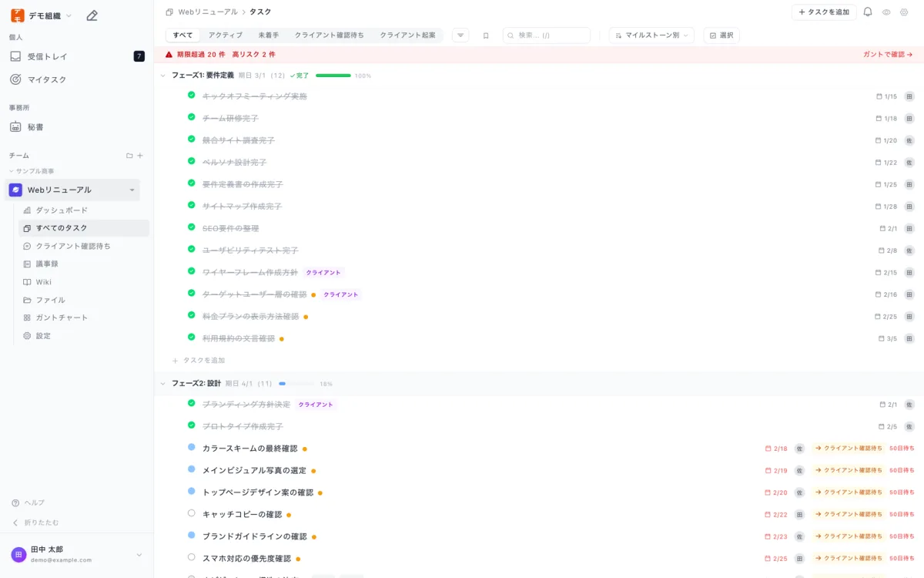
Task: Open the デモ組織 organization dropdown
Action: click(42, 15)
